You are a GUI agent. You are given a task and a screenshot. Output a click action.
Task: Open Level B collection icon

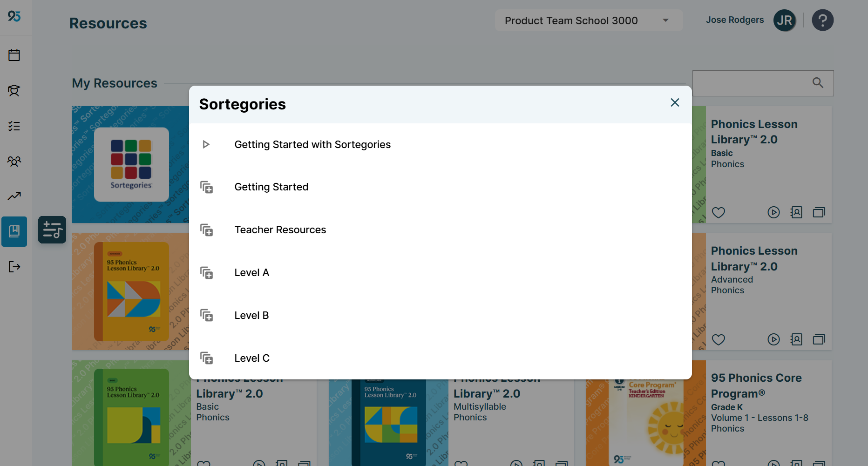206,316
